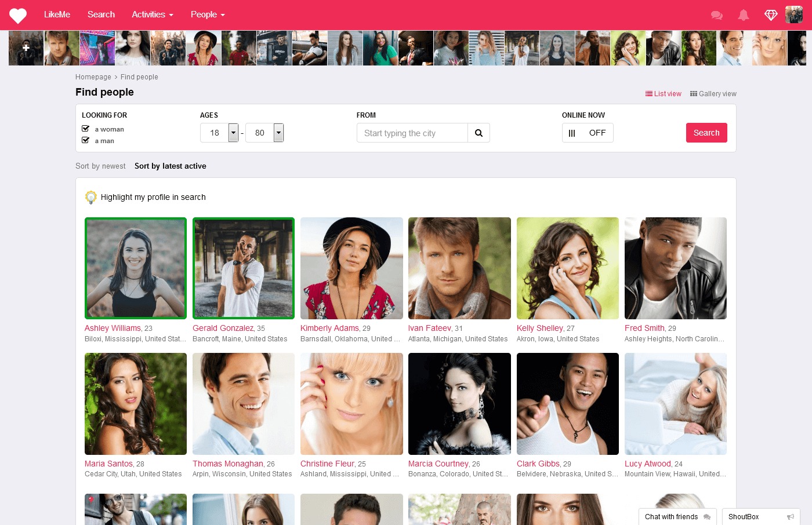
Task: Click the ShoutBox megaphone icon
Action: [x=790, y=517]
